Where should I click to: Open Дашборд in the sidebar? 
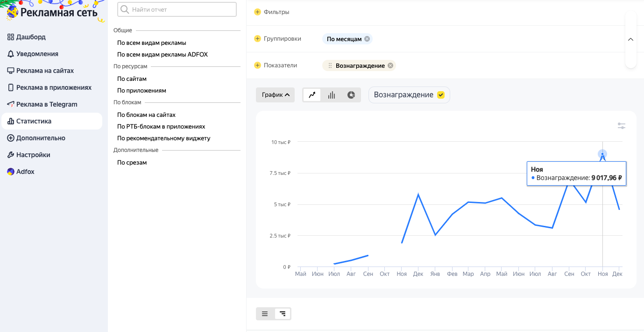[x=31, y=37]
